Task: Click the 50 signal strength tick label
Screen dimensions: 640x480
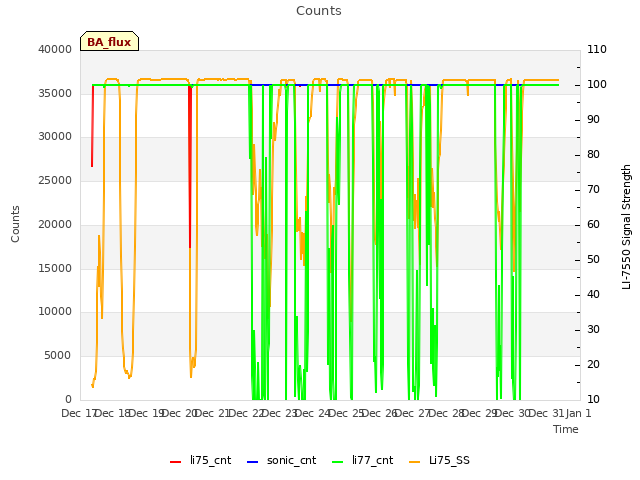Action: (593, 260)
